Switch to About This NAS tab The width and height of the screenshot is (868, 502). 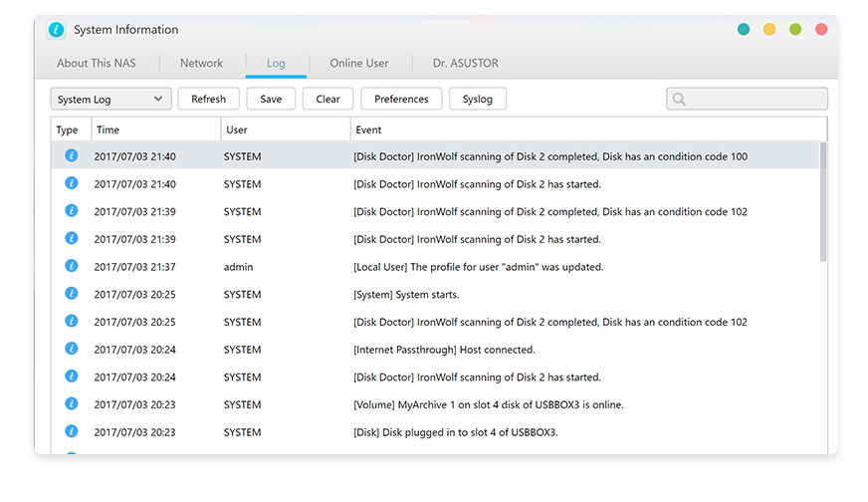(x=97, y=63)
